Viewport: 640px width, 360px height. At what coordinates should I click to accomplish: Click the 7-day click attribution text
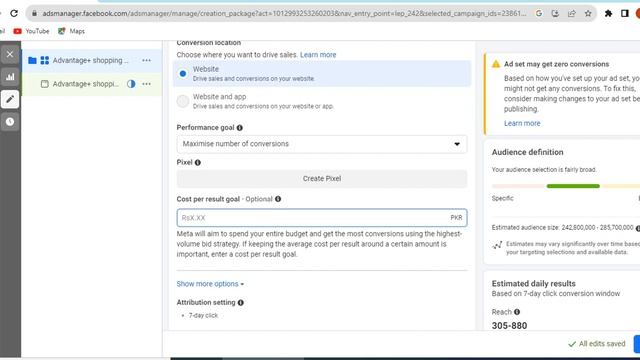click(203, 316)
